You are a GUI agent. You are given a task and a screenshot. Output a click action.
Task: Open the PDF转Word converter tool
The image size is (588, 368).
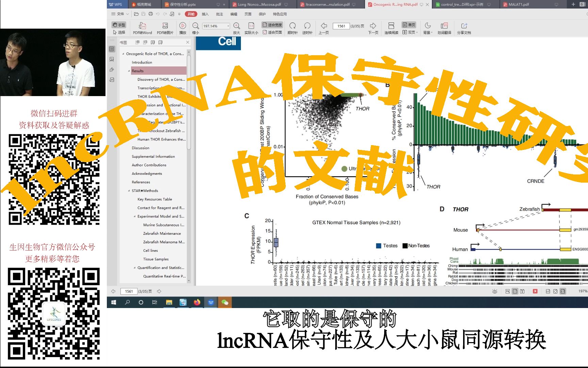point(142,29)
